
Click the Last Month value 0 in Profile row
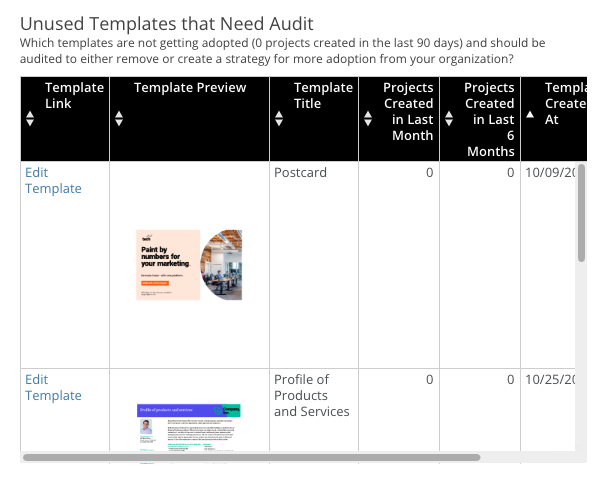tap(429, 380)
